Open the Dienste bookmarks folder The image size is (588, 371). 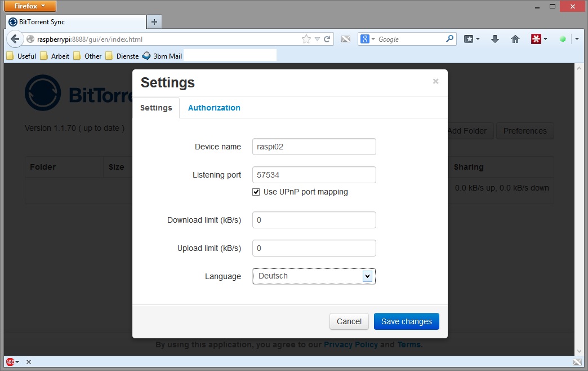coord(122,56)
